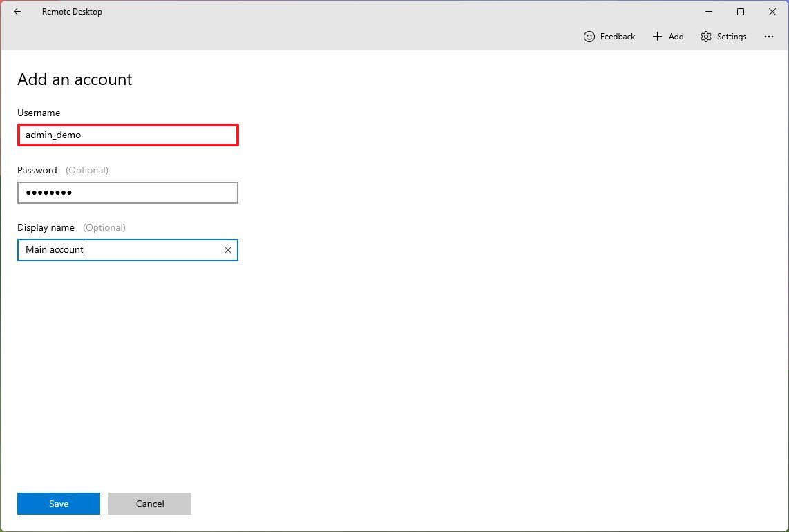
Task: Select the Username input box
Action: [x=128, y=135]
